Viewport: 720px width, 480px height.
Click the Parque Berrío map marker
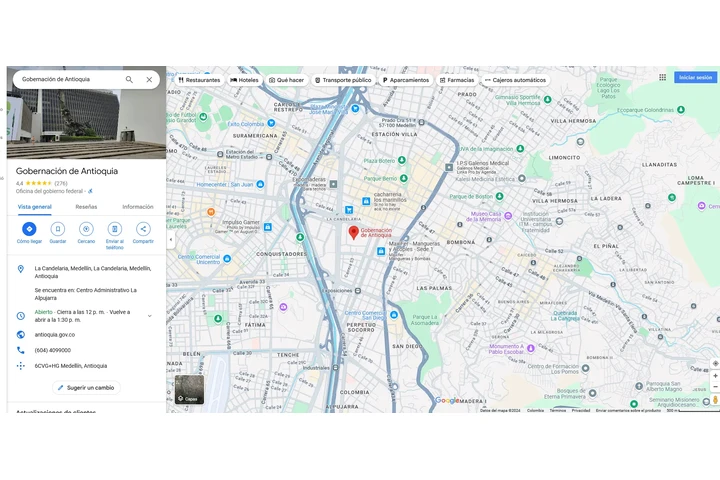(404, 178)
